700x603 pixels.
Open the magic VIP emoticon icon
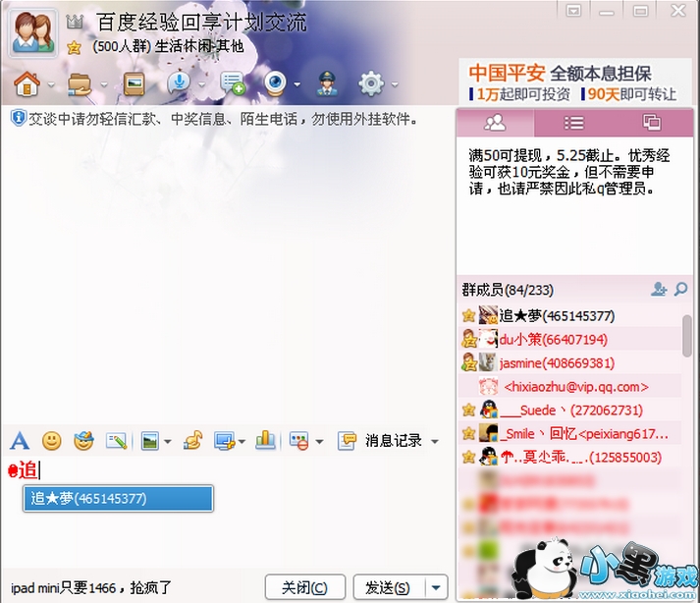click(83, 441)
